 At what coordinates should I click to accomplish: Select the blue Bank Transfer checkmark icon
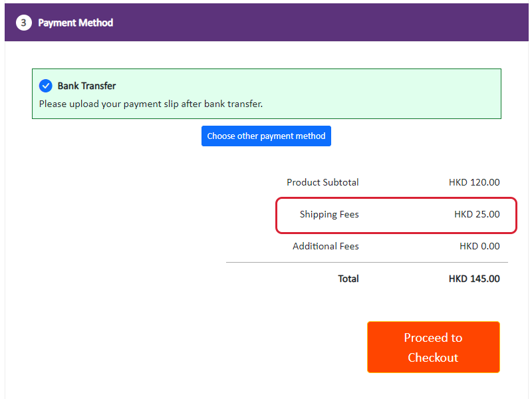click(45, 86)
